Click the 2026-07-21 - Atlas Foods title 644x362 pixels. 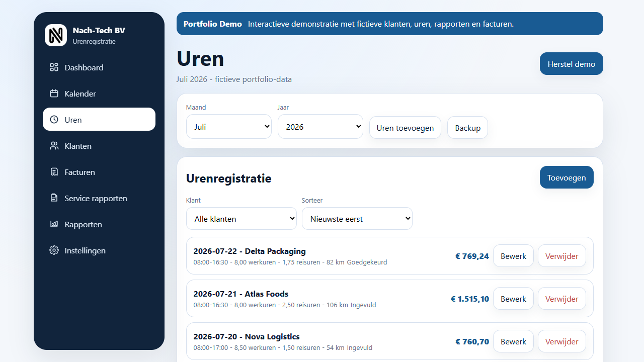coord(241,294)
